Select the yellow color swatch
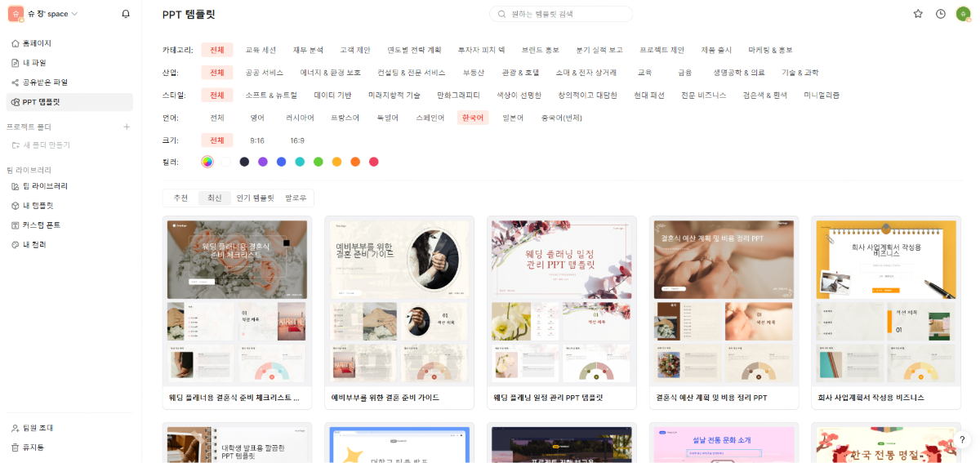Screen dimensions: 980x463 (337, 162)
